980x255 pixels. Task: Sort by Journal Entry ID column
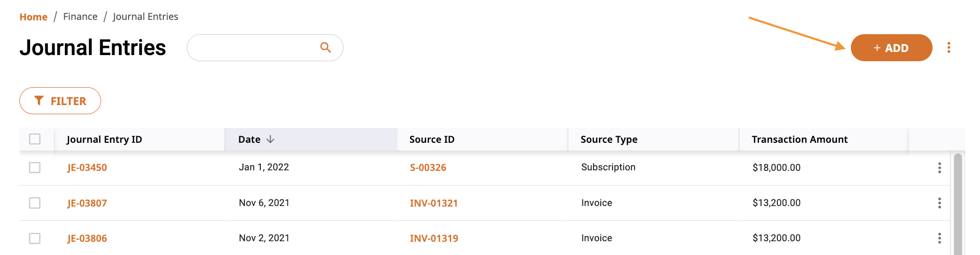104,139
